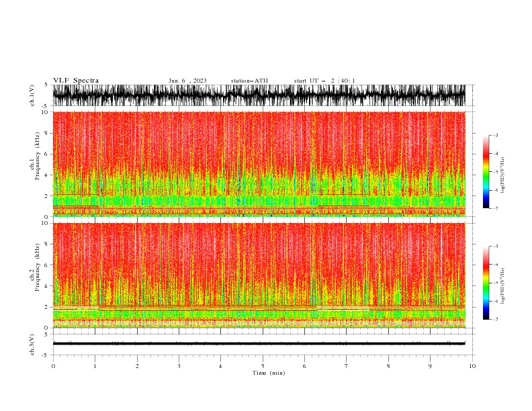Click the 'start UT = 2 :40: 1' text
Screen dimensions: 532x411
[324, 81]
